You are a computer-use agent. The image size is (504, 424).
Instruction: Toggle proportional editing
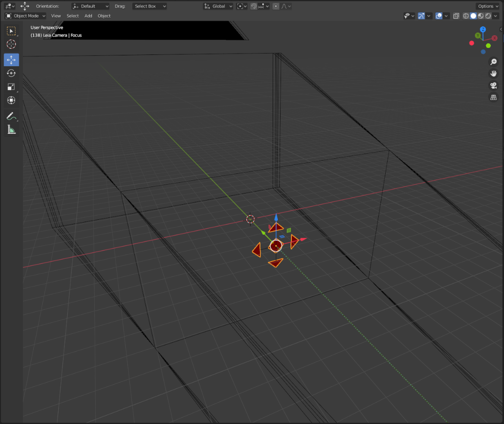(276, 6)
